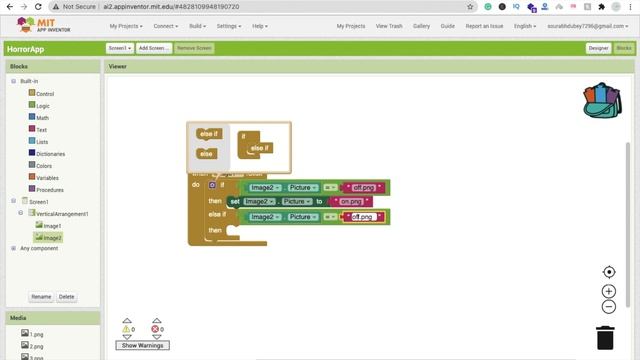
Task: Click Report an Issue
Action: click(x=484, y=26)
